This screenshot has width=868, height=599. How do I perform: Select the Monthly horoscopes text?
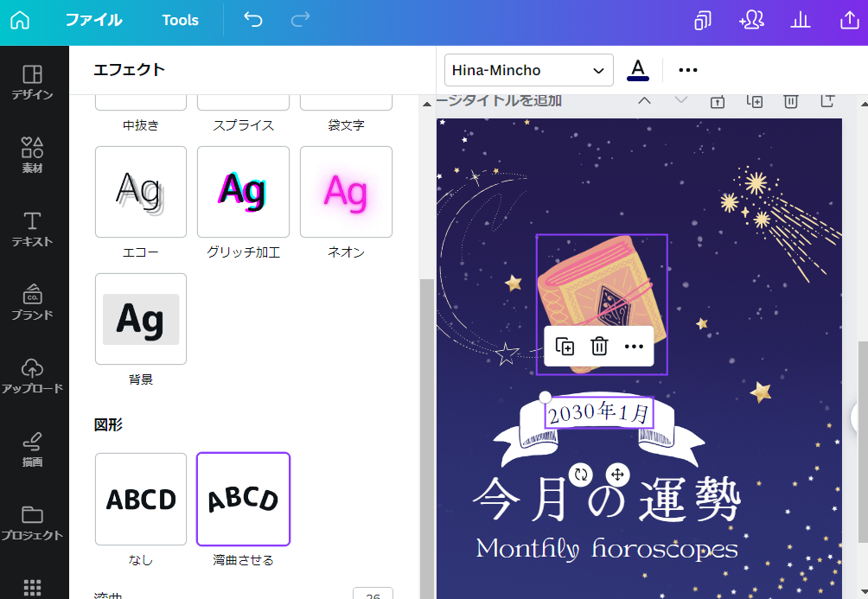point(607,548)
